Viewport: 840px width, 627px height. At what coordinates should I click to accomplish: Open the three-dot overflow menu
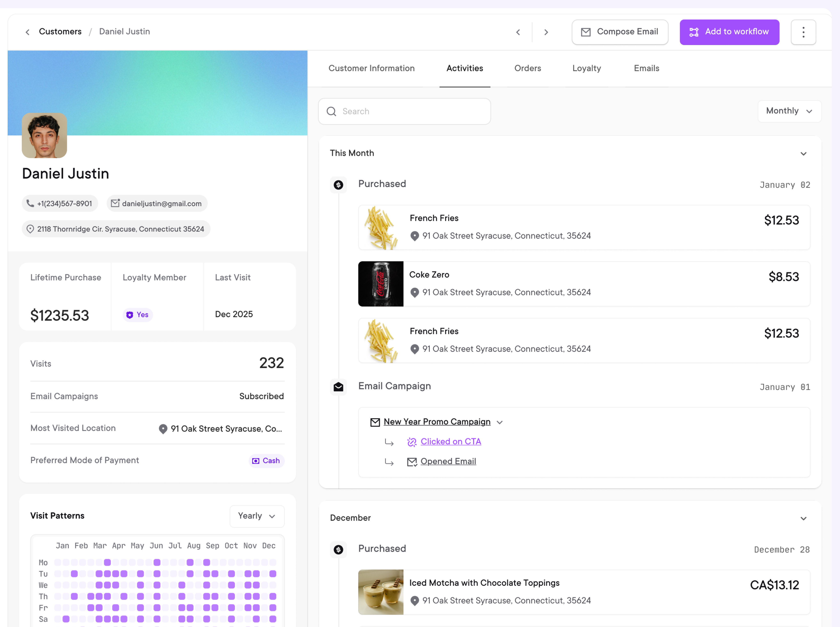pyautogui.click(x=803, y=32)
